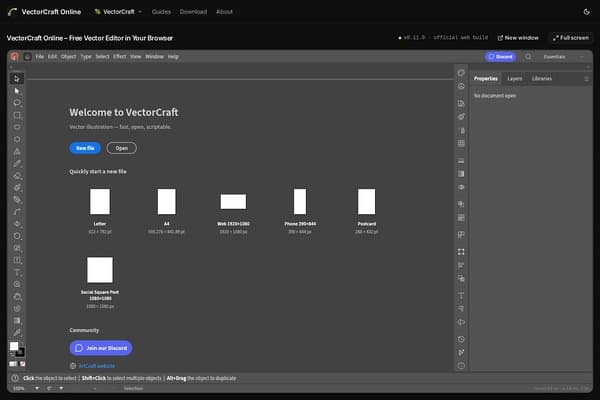The height and width of the screenshot is (400, 600).
Task: Click the info icon in the hint bar
Action: (x=15, y=378)
